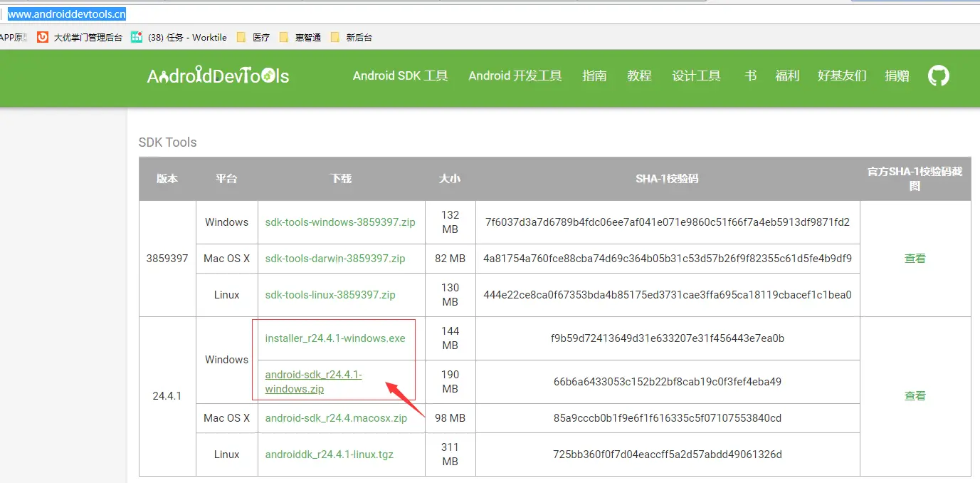The height and width of the screenshot is (483, 980).
Task: Download sdk-tools-darwin-3859397.zip
Action: tap(335, 259)
